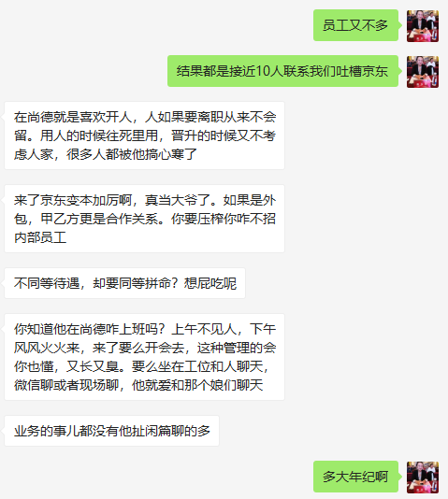Click the line "包，甲乙方更是合作关系"
Viewport: 448px width, 499px height.
coord(145,219)
